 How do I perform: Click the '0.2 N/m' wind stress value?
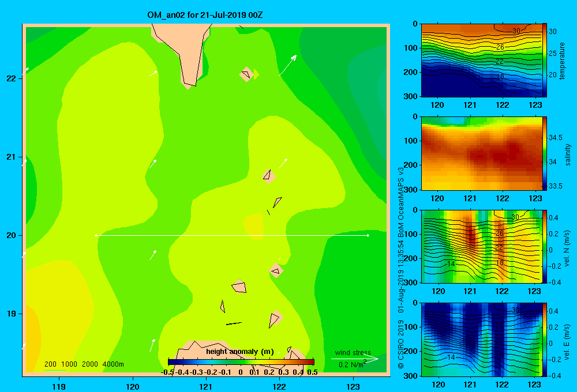pyautogui.click(x=352, y=364)
